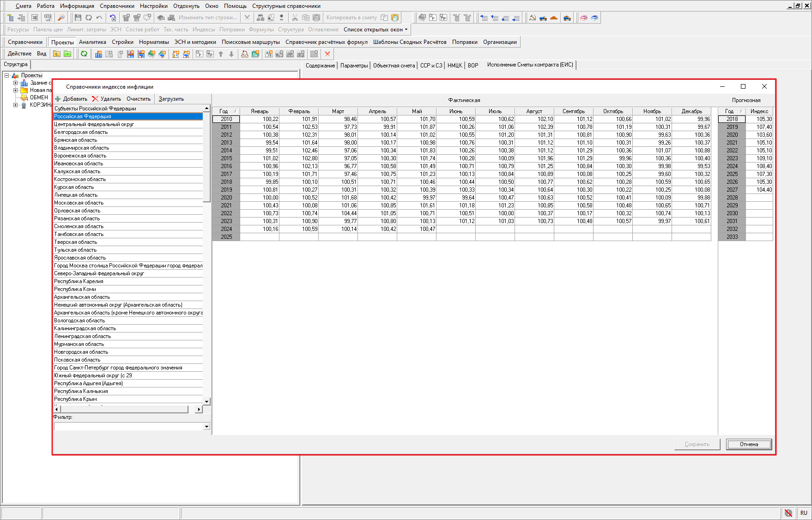
Task: Click the magnifier search icon in toolbar
Action: tap(61, 18)
